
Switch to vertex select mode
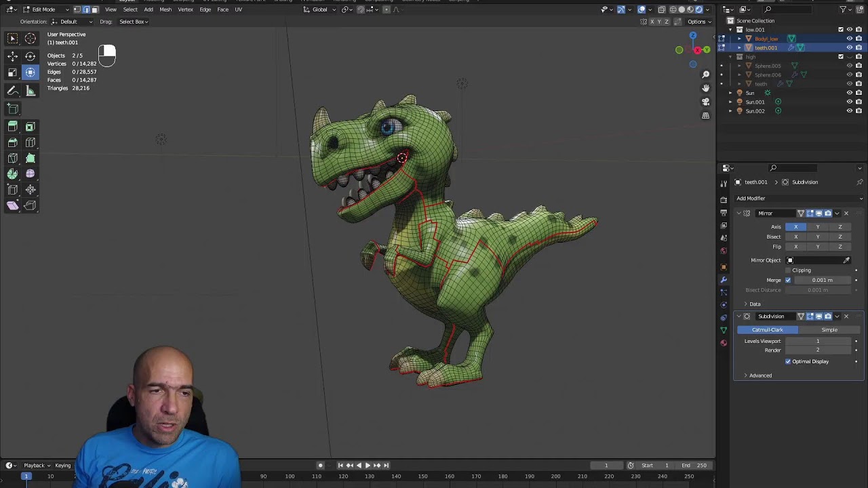[77, 9]
